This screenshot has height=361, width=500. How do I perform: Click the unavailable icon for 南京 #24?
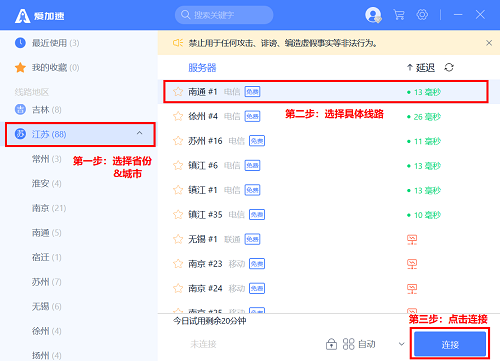(x=412, y=289)
